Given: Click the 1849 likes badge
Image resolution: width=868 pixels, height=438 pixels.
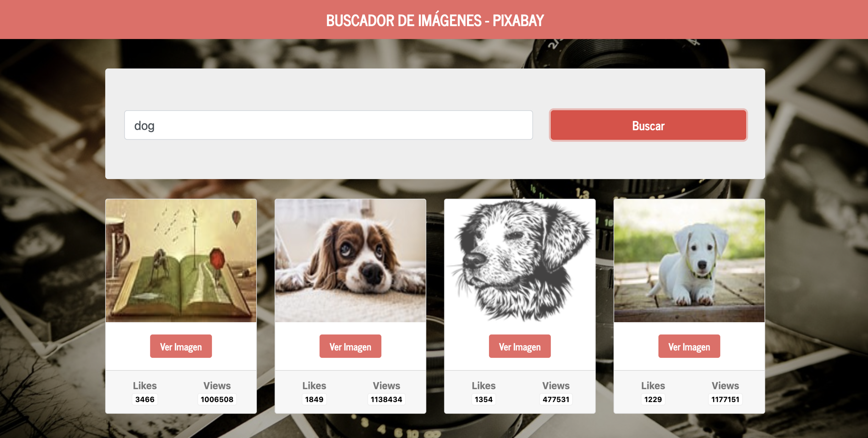Looking at the screenshot, I should pos(314,399).
